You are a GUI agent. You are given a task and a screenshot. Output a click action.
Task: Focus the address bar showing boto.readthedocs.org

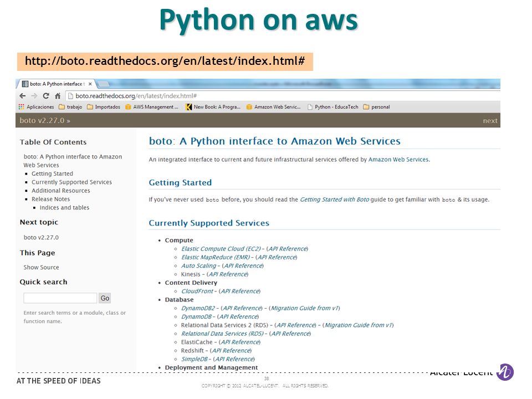[x=283, y=96]
